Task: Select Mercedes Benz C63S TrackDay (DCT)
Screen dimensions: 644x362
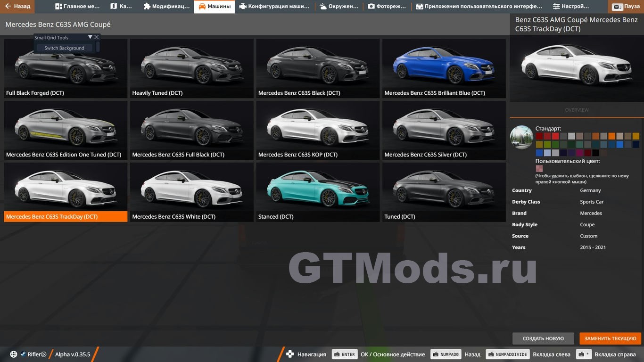Action: pyautogui.click(x=66, y=192)
